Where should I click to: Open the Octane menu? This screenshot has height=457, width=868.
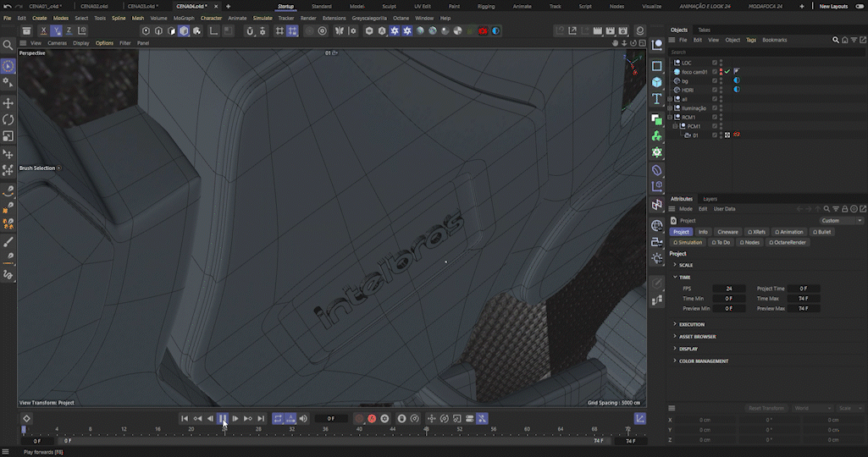point(401,19)
